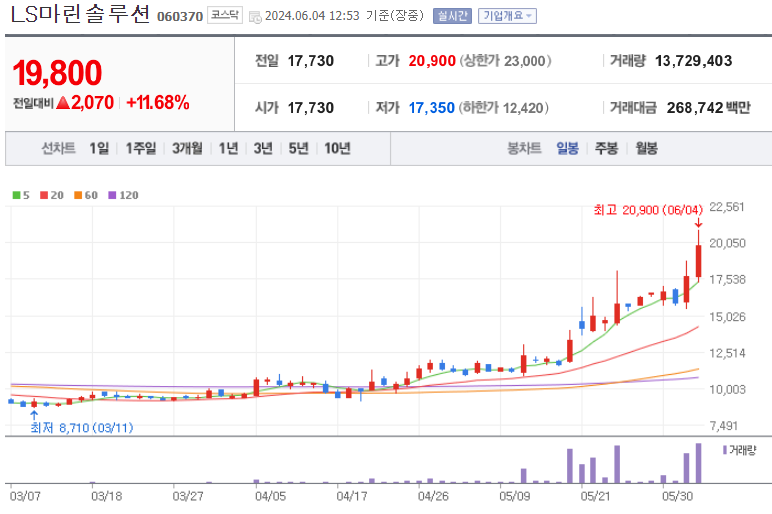Select the 1일 line chart tab
Image resolution: width=772 pixels, height=514 pixels.
pyautogui.click(x=99, y=148)
